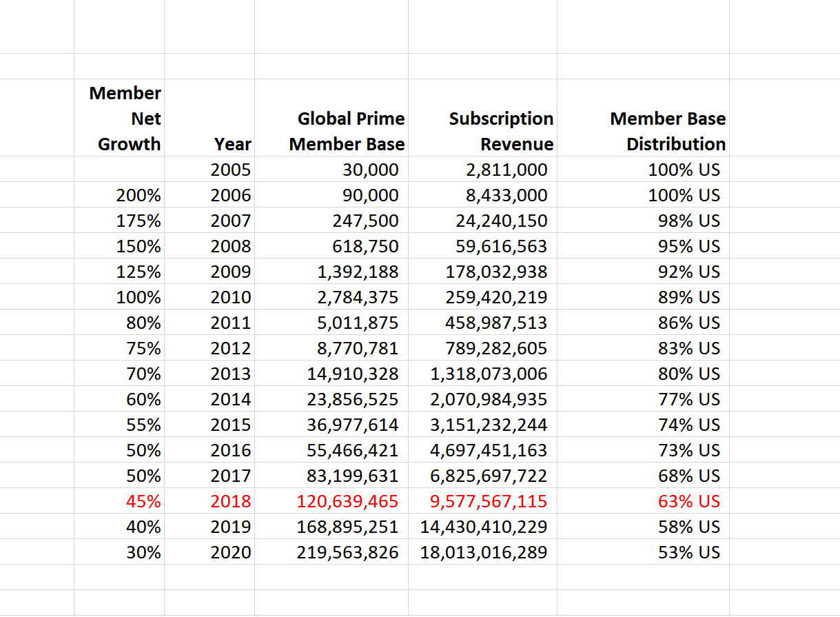Click the revenue value 259,420,219

[483, 297]
